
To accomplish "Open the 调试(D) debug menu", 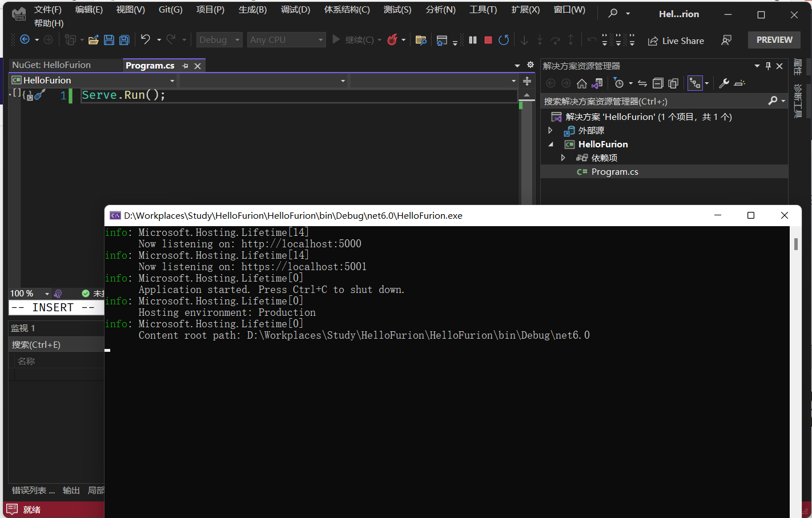I will 295,10.
